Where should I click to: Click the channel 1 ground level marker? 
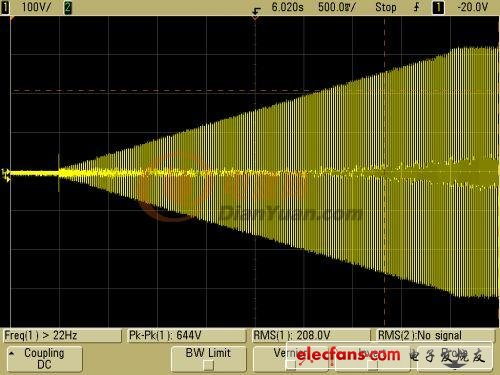click(6, 176)
